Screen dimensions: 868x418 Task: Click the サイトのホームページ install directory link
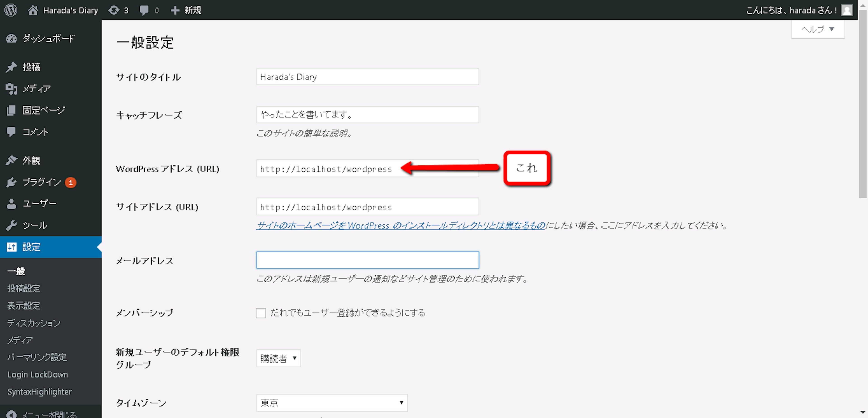400,225
